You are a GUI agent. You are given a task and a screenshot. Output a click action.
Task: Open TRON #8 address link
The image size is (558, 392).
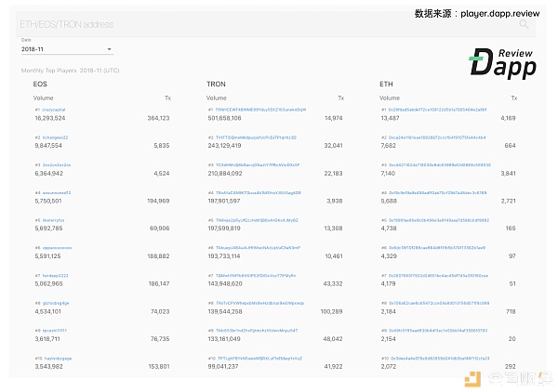point(259,303)
